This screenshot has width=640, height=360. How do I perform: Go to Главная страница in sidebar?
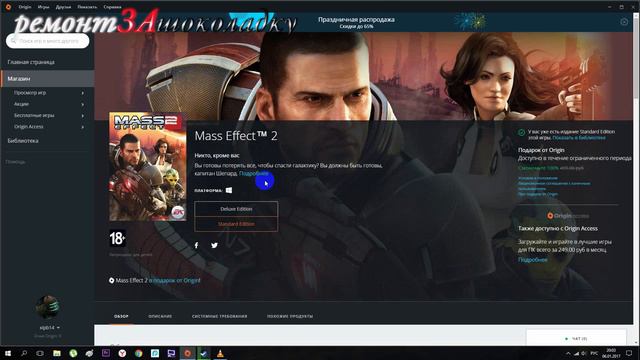31,62
